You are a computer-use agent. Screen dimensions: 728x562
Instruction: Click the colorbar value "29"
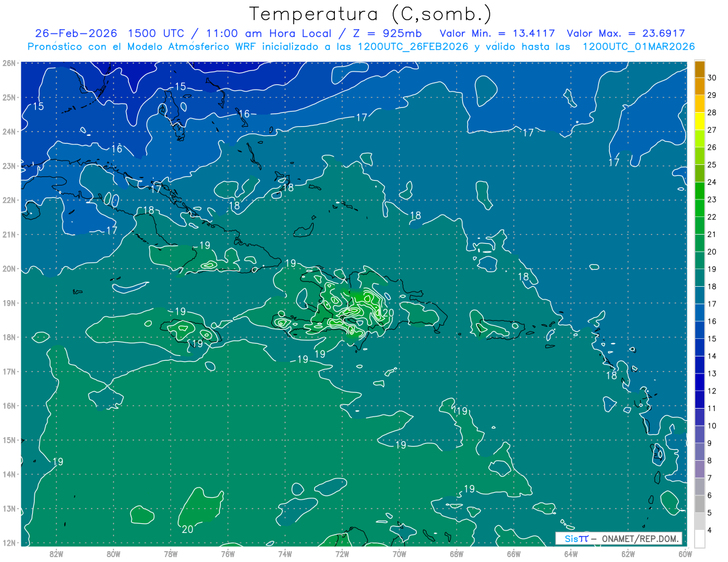pos(713,95)
